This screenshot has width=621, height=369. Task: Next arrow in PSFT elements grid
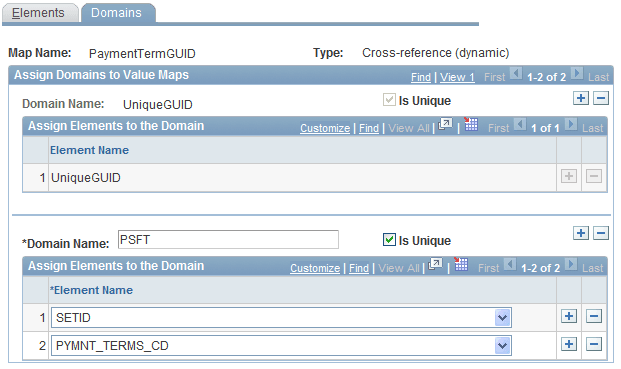(571, 264)
